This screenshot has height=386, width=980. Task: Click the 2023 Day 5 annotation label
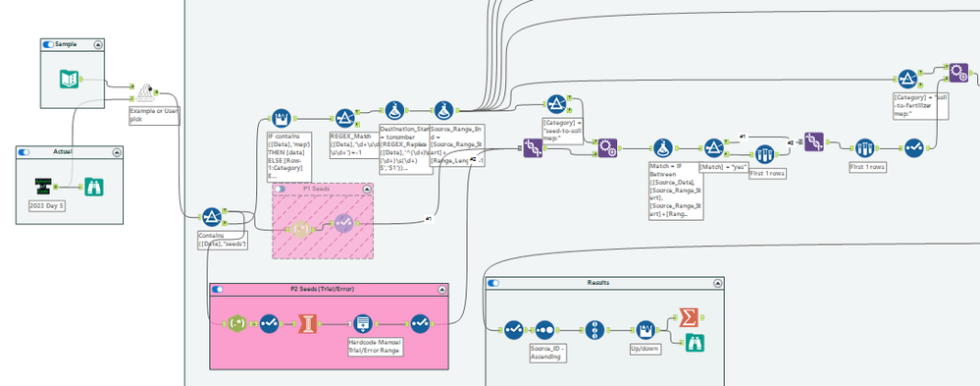(x=47, y=205)
